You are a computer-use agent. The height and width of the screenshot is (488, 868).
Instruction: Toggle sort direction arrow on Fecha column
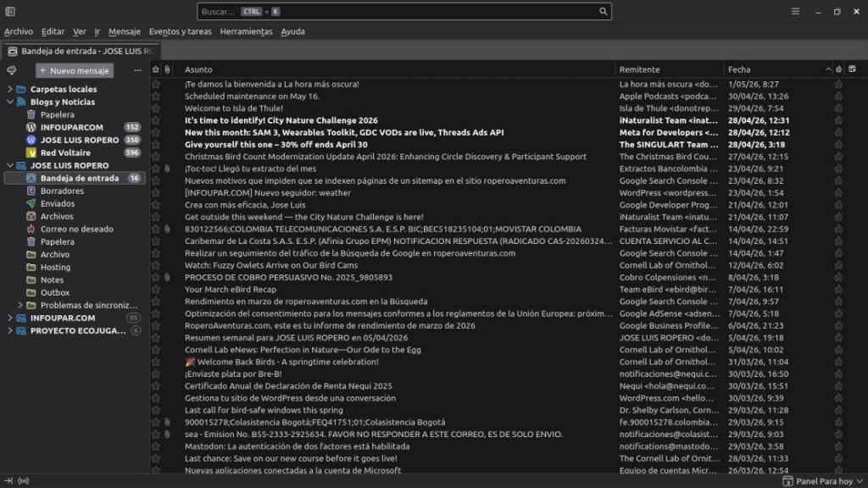(828, 69)
